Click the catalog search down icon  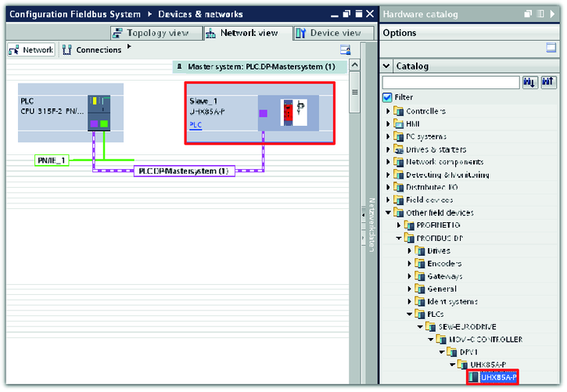click(531, 82)
